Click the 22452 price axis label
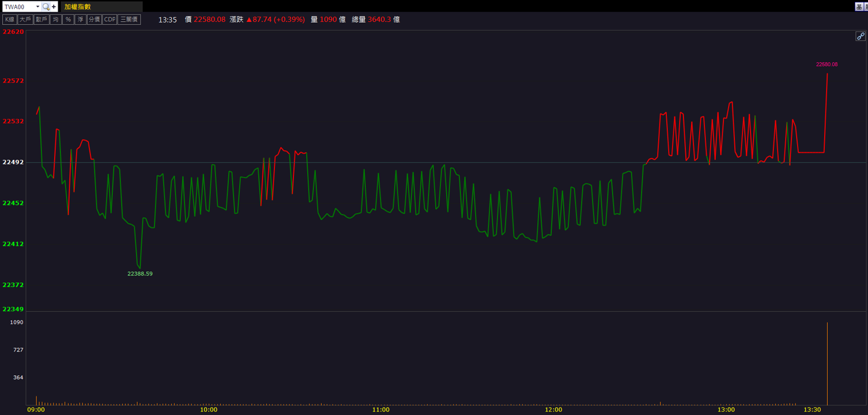 [x=13, y=203]
